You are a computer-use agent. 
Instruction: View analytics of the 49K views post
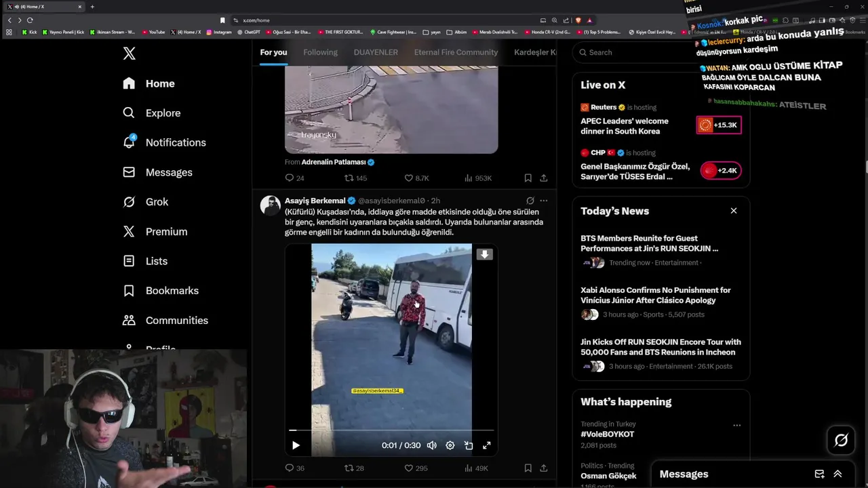476,468
